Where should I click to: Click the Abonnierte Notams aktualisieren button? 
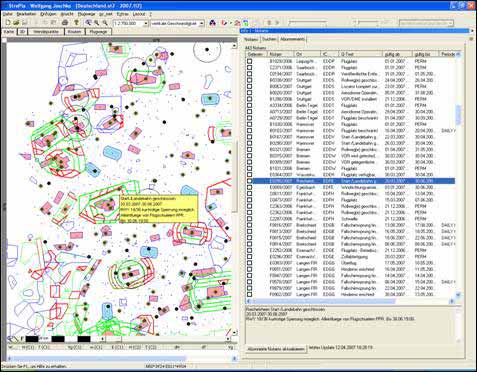point(276,349)
